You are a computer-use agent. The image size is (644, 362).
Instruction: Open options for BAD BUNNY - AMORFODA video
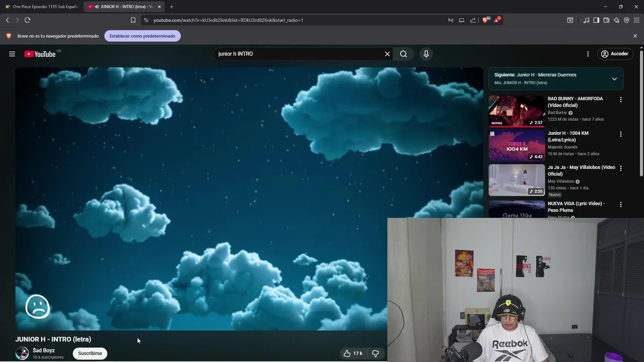620,100
